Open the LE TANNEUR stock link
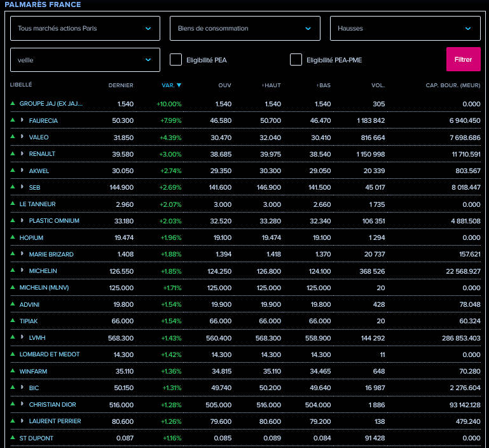This screenshot has height=448, width=489. (x=38, y=204)
